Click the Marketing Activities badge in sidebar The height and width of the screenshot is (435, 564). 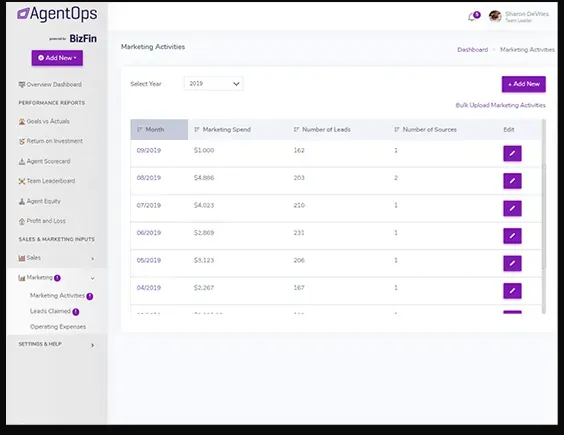click(x=90, y=296)
